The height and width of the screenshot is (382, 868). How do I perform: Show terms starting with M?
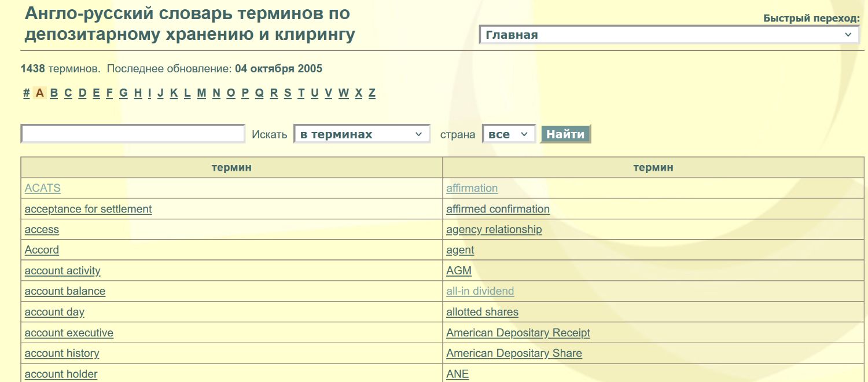point(201,93)
